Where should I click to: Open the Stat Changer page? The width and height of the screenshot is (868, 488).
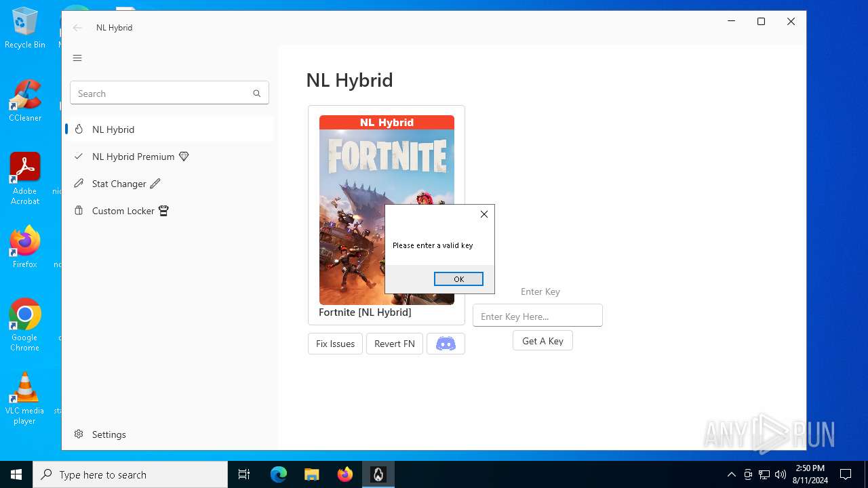click(x=170, y=184)
